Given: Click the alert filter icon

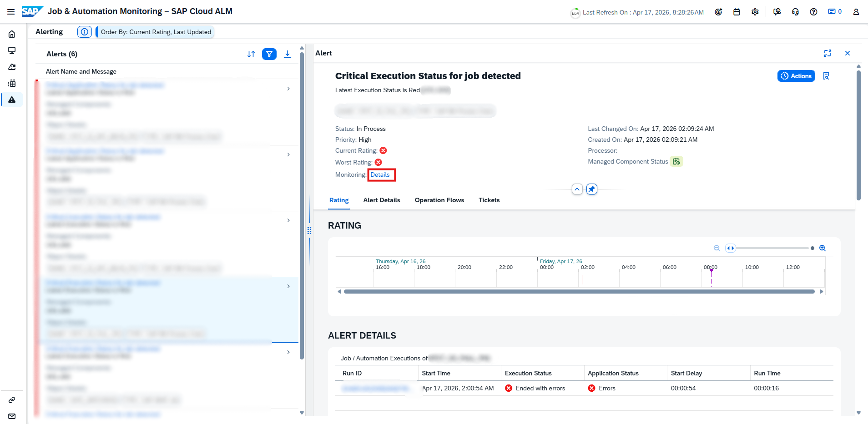Looking at the screenshot, I should click(x=269, y=54).
